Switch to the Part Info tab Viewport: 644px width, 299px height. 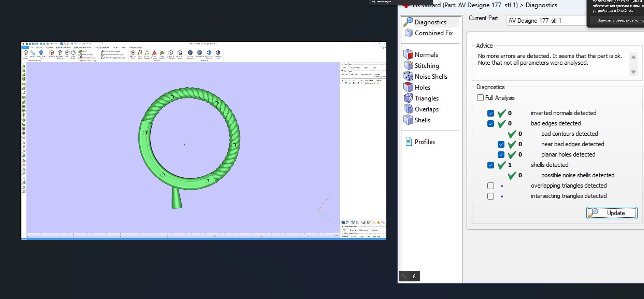(354, 74)
